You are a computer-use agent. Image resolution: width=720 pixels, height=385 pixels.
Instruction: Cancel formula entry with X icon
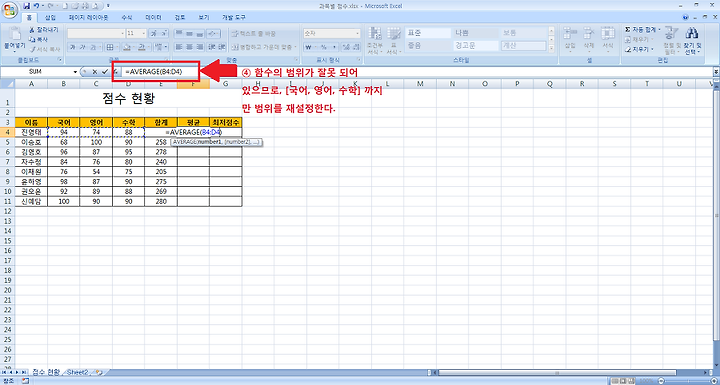point(95,72)
